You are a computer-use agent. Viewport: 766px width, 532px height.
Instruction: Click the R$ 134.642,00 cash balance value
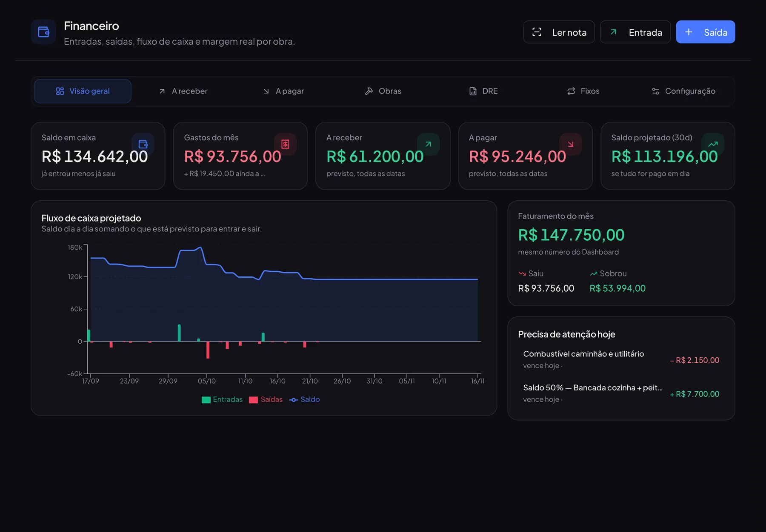tap(94, 157)
